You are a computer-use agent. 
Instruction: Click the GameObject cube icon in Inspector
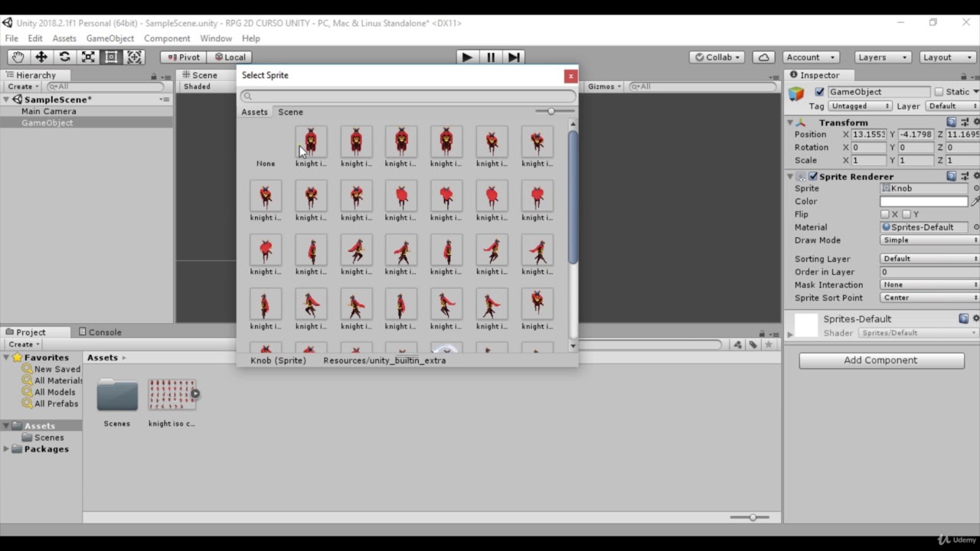click(x=797, y=93)
